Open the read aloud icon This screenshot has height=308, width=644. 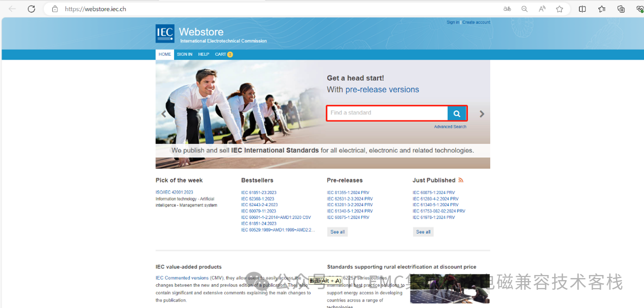pyautogui.click(x=542, y=9)
